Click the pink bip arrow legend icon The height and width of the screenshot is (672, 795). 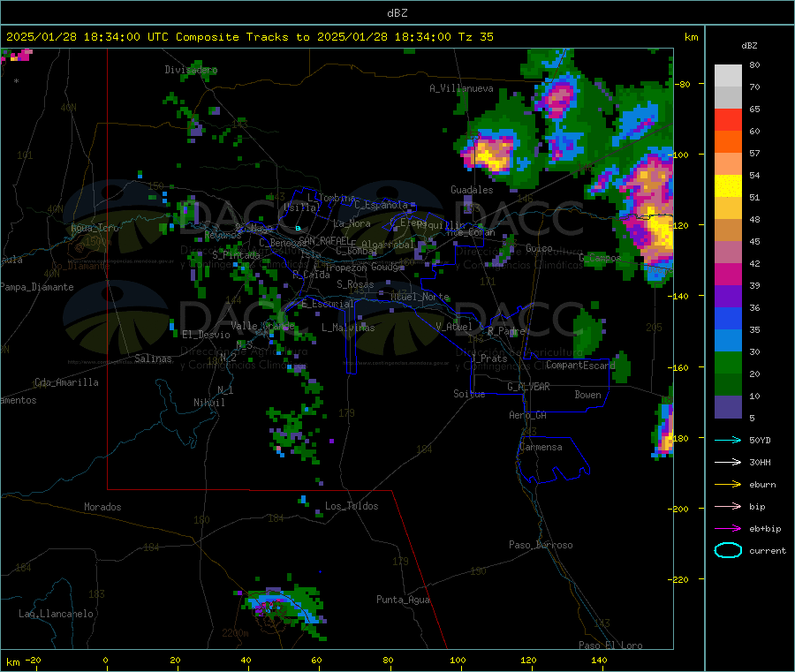728,506
